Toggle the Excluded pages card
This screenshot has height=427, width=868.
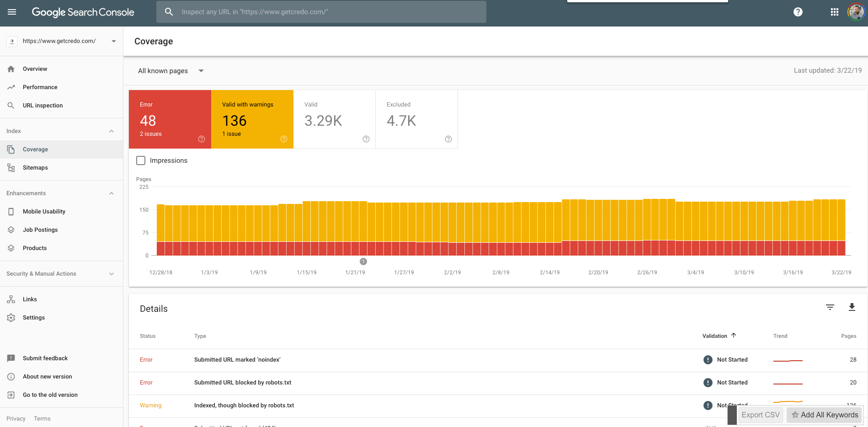[x=416, y=119]
